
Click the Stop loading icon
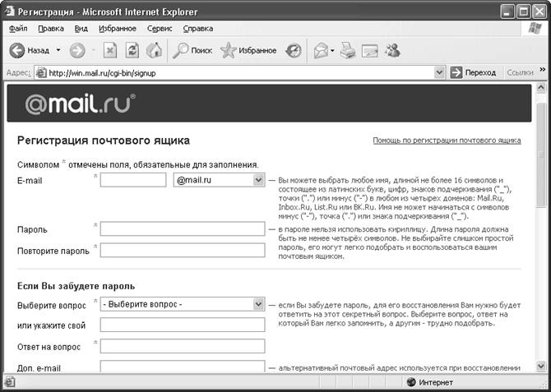109,51
